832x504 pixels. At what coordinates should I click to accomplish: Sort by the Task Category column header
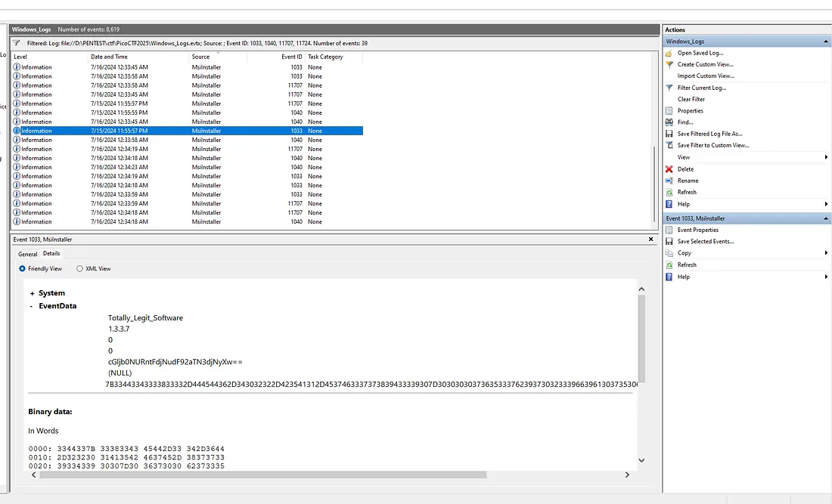(334, 57)
